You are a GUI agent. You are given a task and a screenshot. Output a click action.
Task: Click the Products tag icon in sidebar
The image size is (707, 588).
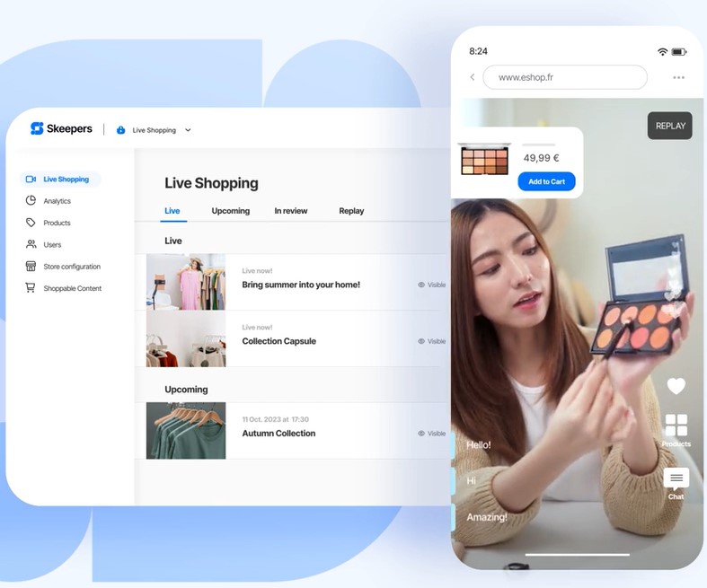(31, 223)
